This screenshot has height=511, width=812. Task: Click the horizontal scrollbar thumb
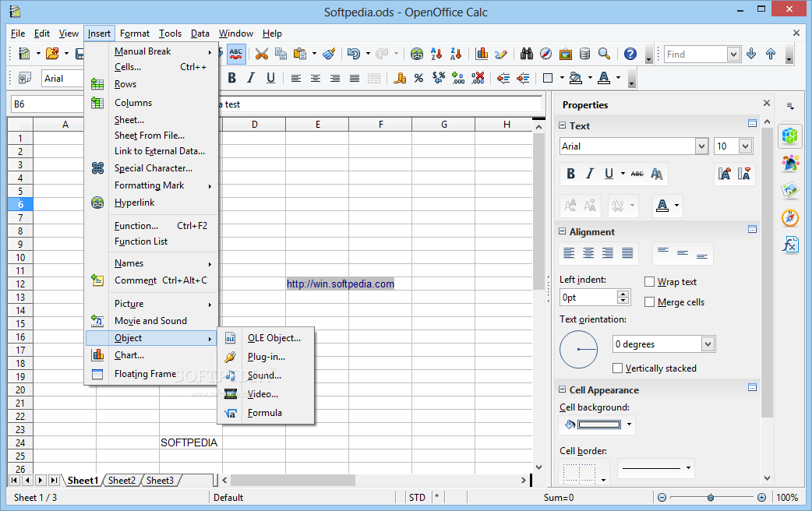point(293,481)
